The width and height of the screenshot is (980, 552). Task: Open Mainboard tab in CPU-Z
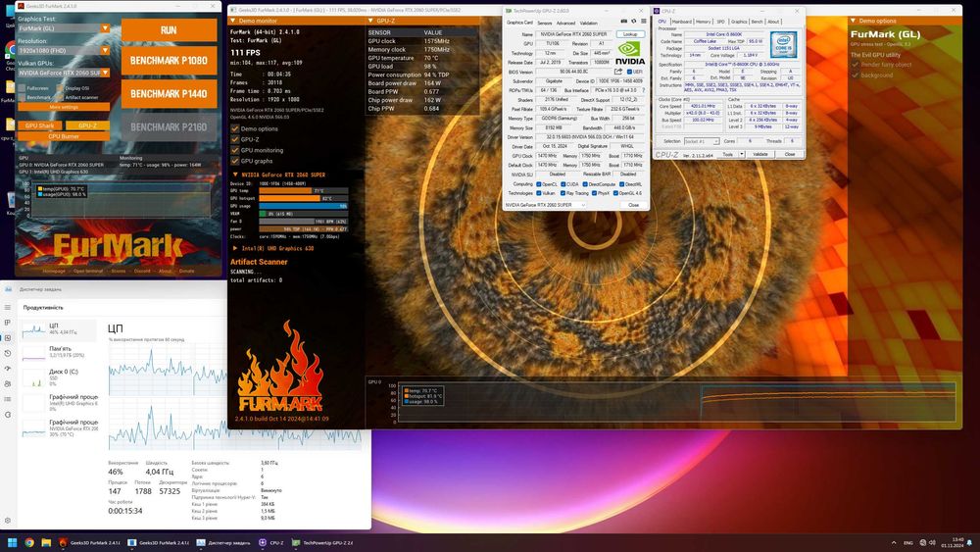tap(681, 22)
